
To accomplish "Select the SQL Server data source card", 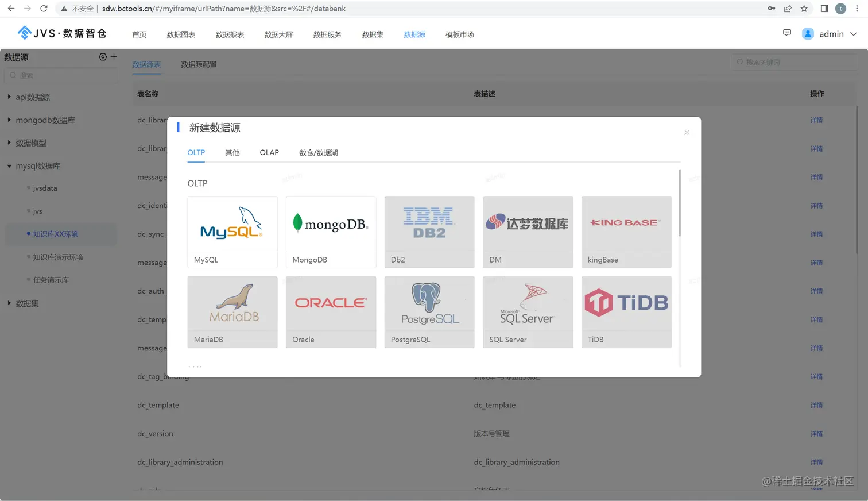I will [x=528, y=312].
